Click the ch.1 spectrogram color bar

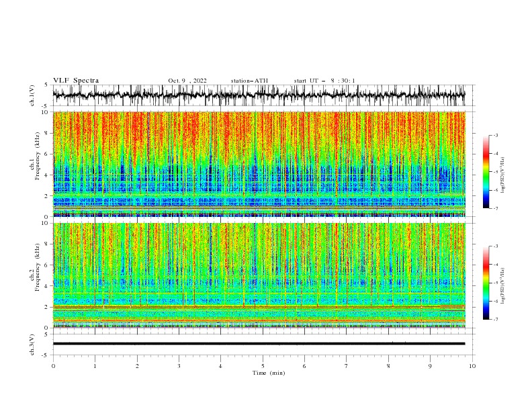[486, 171]
